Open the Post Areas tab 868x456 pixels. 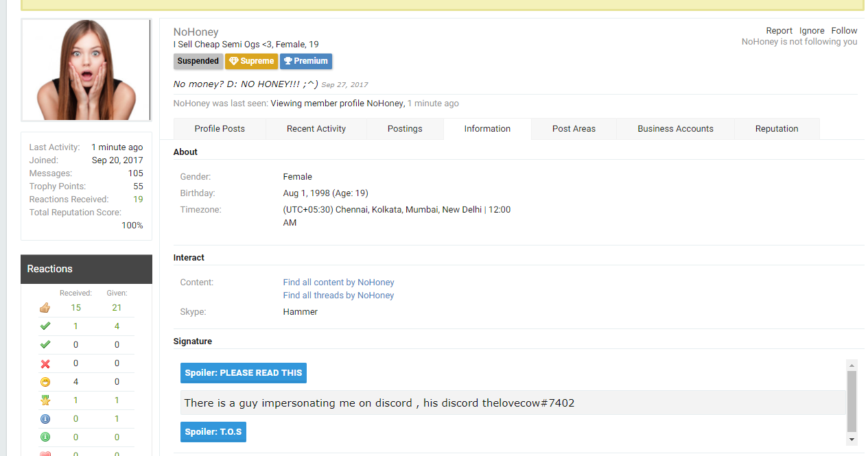coord(574,129)
